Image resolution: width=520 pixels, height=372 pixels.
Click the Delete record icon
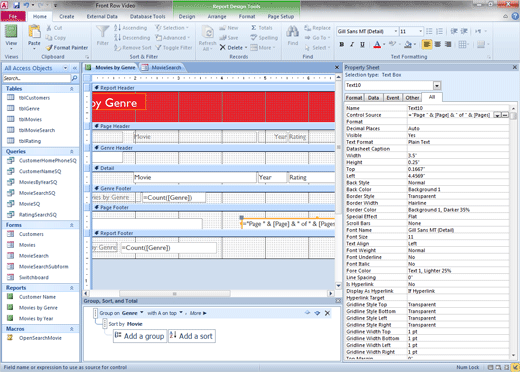[x=223, y=48]
